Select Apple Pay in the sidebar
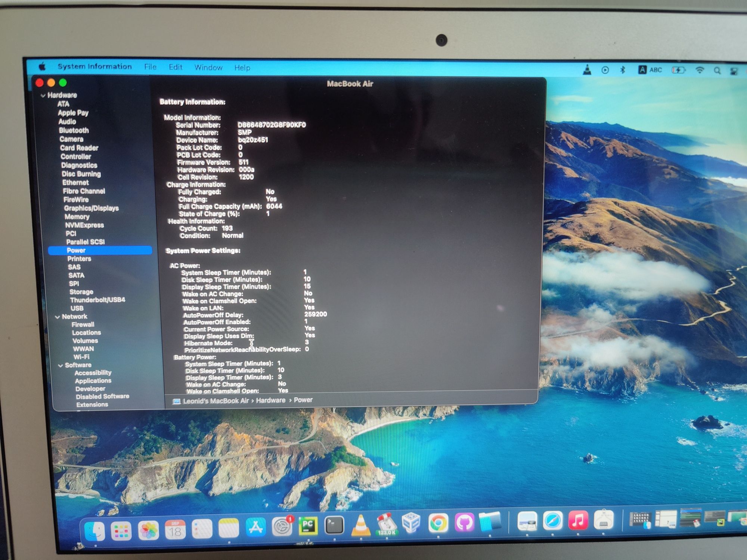 [x=73, y=113]
